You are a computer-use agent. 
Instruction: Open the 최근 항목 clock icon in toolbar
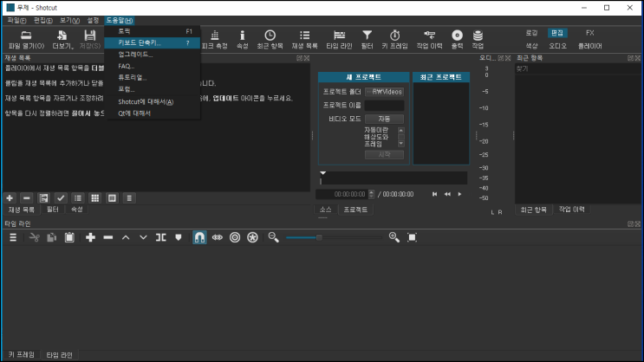tap(270, 40)
